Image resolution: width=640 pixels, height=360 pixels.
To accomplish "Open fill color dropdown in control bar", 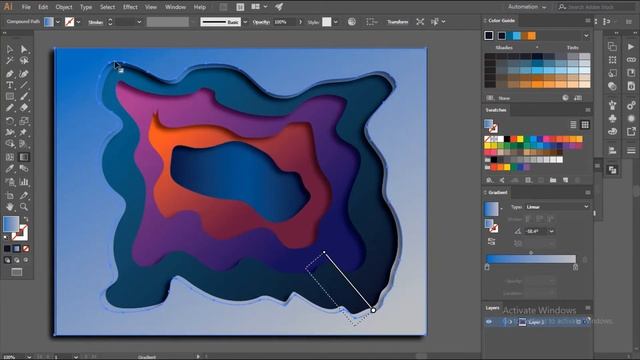I will tap(58, 22).
